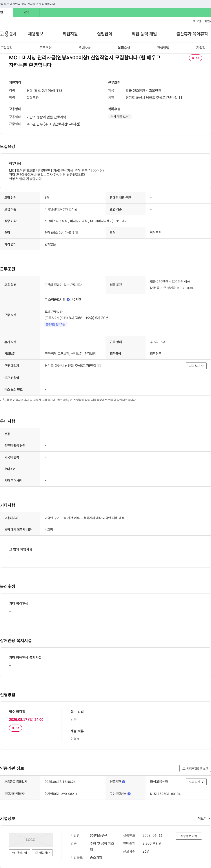Click the 근로자수 value 26명
Viewport: 211px width, 868px height.
[146, 851]
